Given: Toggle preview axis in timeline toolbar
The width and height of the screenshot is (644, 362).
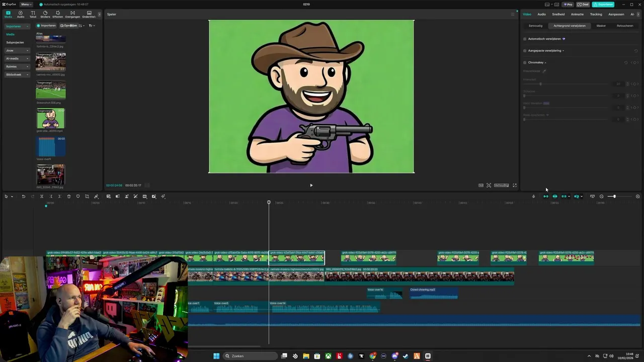Looking at the screenshot, I should click(577, 196).
